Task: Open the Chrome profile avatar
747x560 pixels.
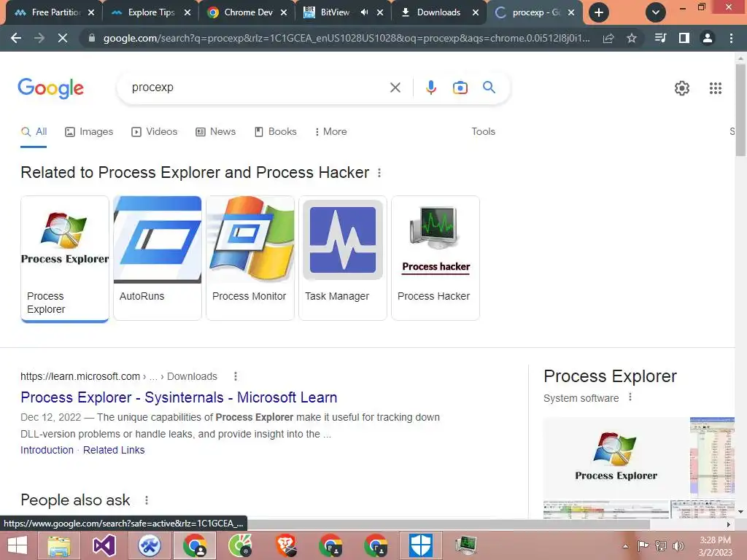Action: 708,38
